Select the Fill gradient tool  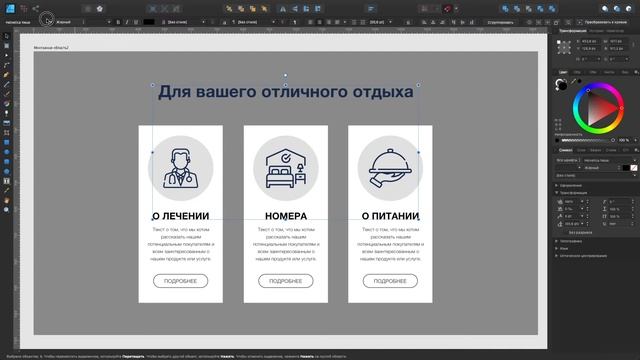pos(6,104)
